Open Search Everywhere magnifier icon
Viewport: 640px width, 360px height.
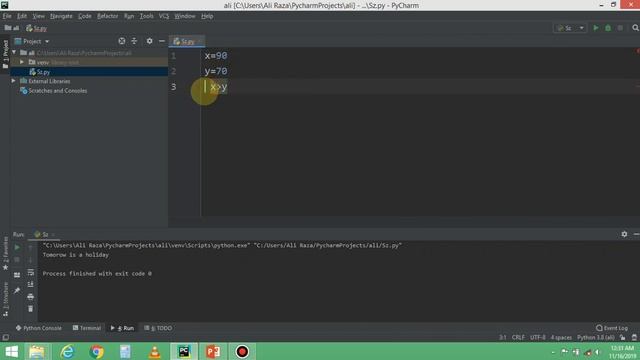pyautogui.click(x=636, y=28)
